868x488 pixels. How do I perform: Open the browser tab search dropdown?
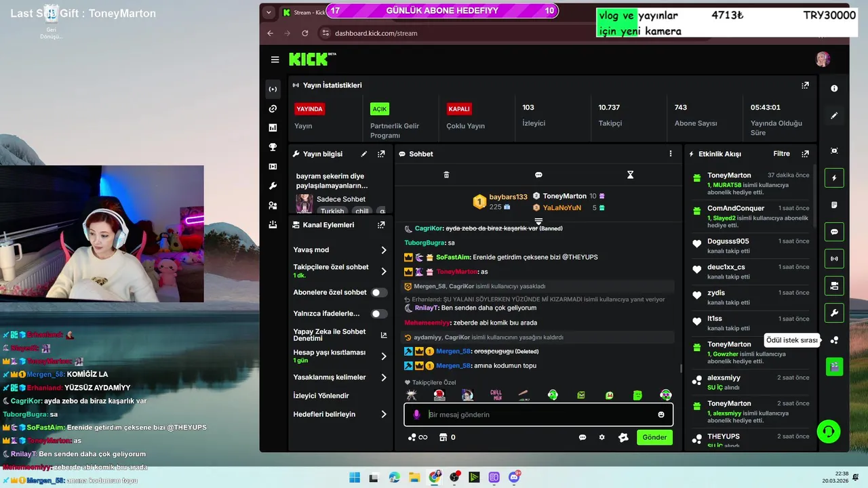pyautogui.click(x=269, y=12)
